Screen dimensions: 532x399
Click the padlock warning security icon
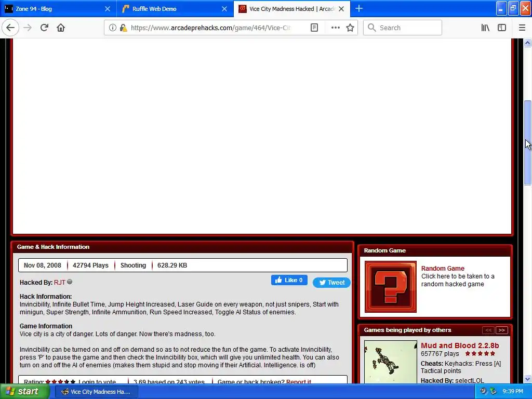(124, 28)
